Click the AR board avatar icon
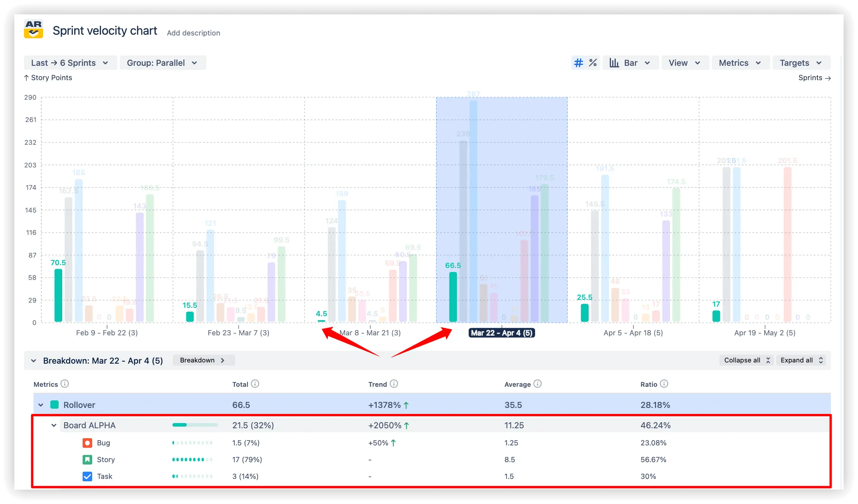 point(34,28)
